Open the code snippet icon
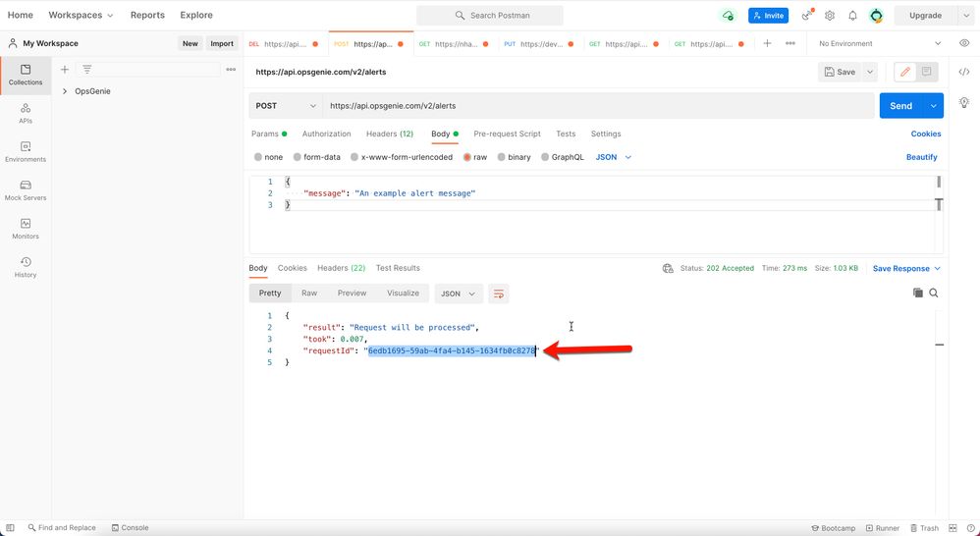The height and width of the screenshot is (536, 980). (x=964, y=72)
